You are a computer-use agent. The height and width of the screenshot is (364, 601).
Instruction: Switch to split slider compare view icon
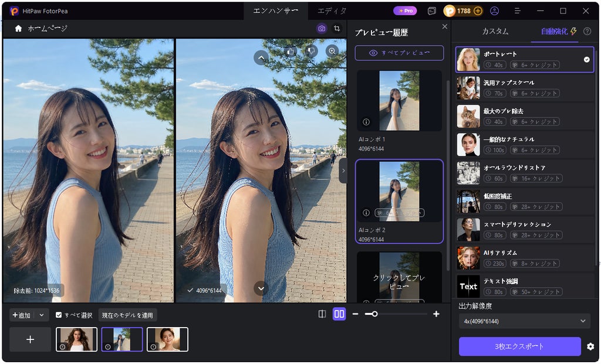point(322,314)
